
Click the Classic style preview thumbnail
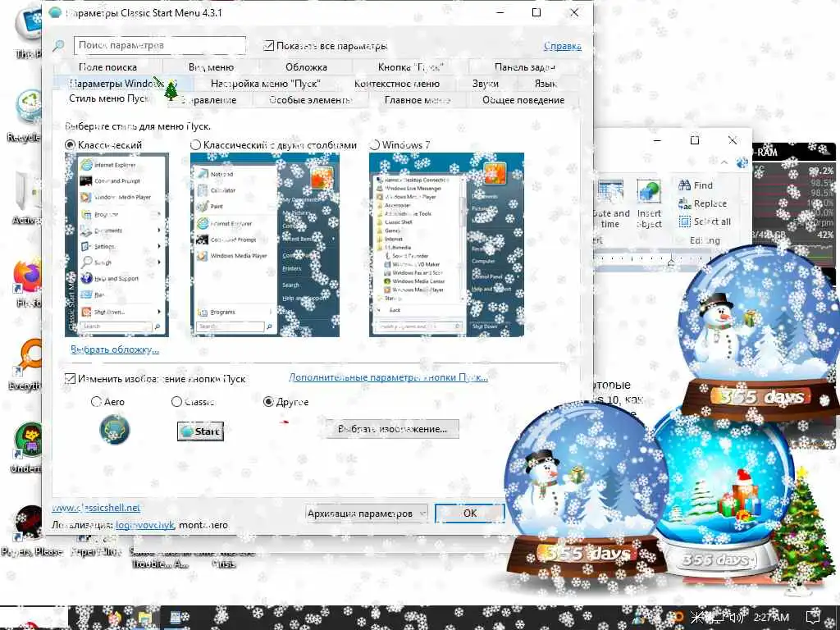coord(116,244)
